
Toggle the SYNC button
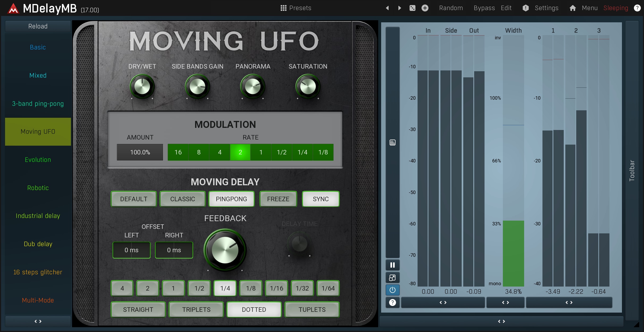pyautogui.click(x=321, y=199)
